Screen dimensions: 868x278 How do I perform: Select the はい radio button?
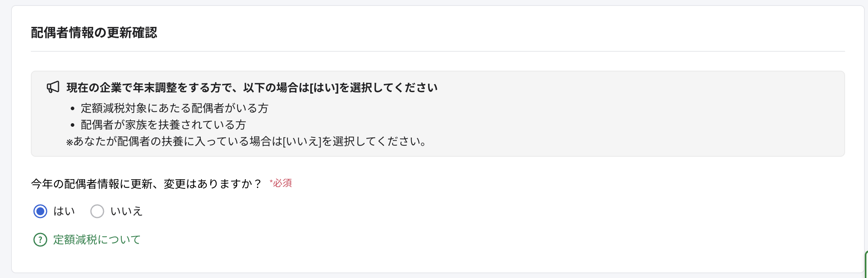[x=40, y=211]
